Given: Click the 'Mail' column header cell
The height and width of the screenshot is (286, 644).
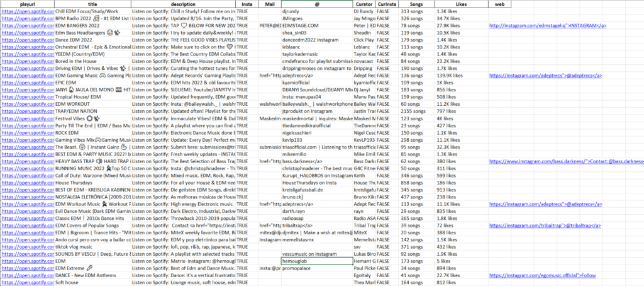Looking at the screenshot, I should 269,4.
